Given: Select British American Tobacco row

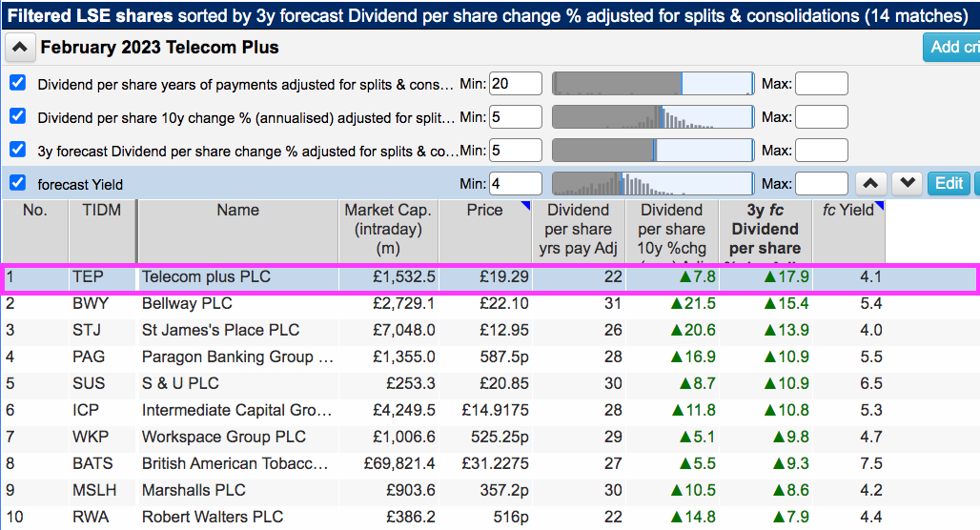Looking at the screenshot, I should [235, 463].
